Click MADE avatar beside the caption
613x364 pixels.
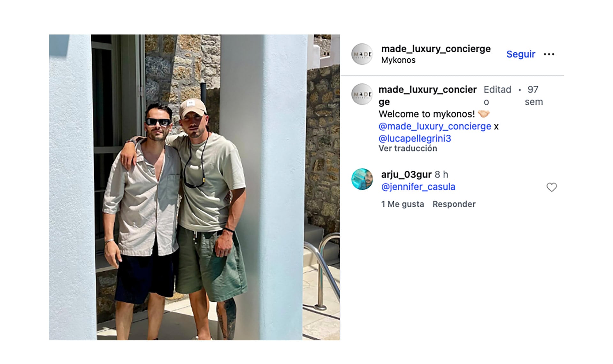click(362, 94)
